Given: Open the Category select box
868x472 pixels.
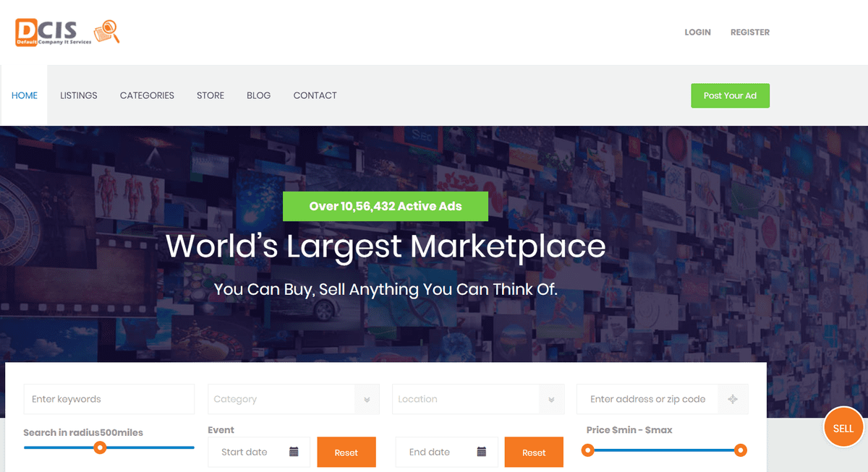Looking at the screenshot, I should pos(294,399).
